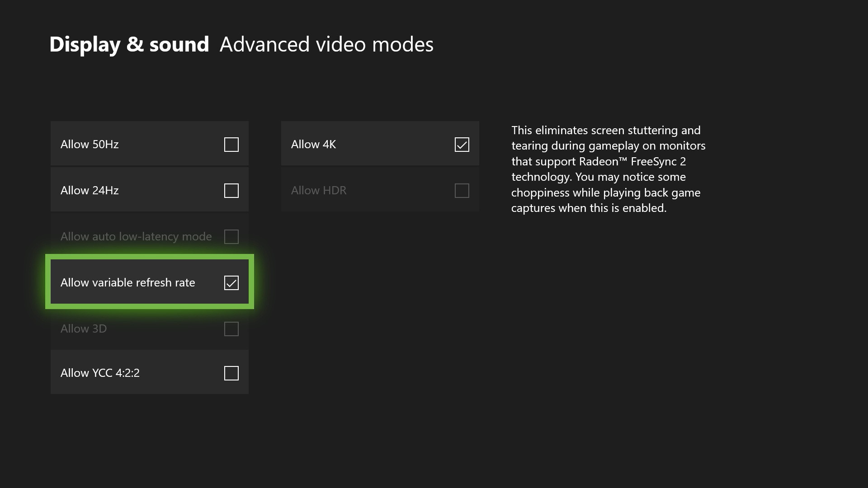868x488 pixels.
Task: Click the dimmed 'Allow HDR' label
Action: (x=319, y=191)
